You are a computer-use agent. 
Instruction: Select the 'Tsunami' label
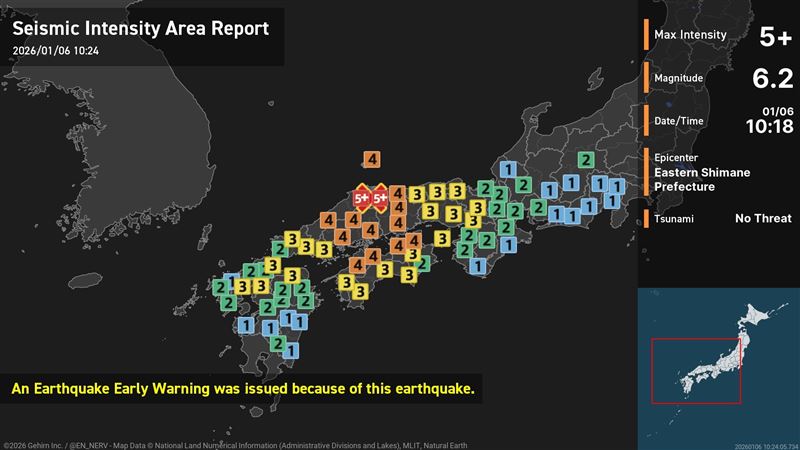(674, 219)
